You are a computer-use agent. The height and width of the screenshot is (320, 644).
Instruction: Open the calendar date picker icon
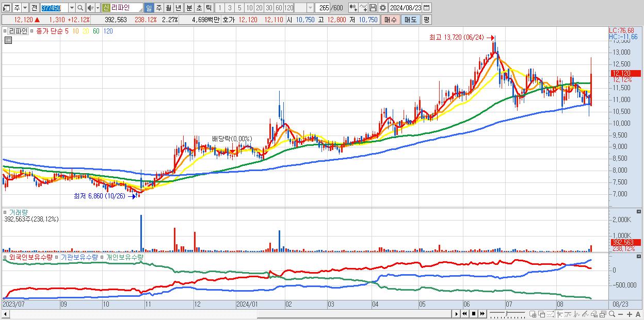click(427, 8)
